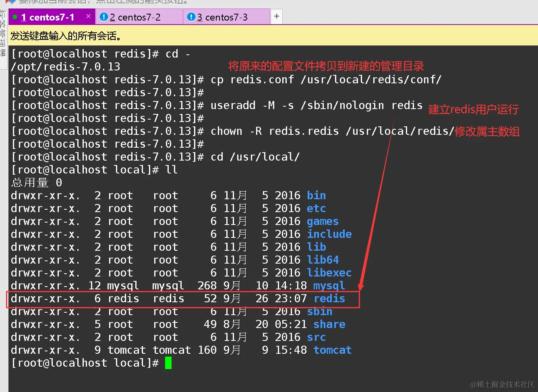Click the blue 'tomcat' directory name
The width and height of the screenshot is (538, 392).
333,350
